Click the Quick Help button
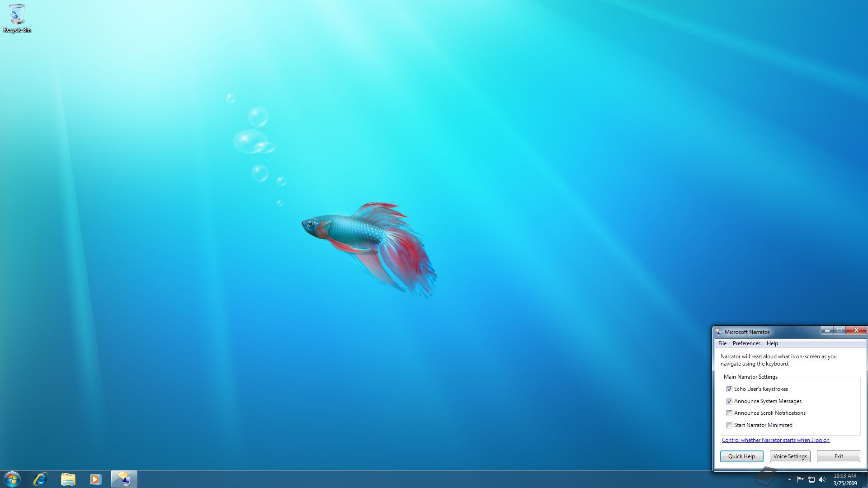This screenshot has height=488, width=868. coord(741,456)
